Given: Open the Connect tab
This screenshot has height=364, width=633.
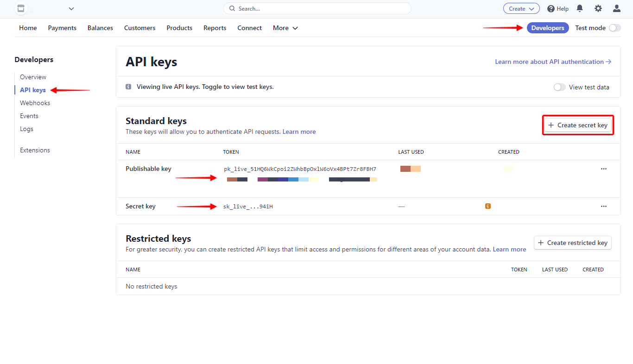Looking at the screenshot, I should click(x=250, y=28).
